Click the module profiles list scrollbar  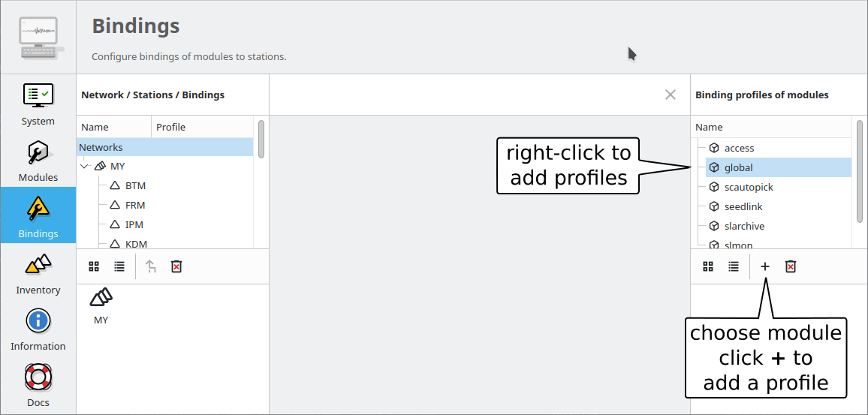tap(860, 171)
